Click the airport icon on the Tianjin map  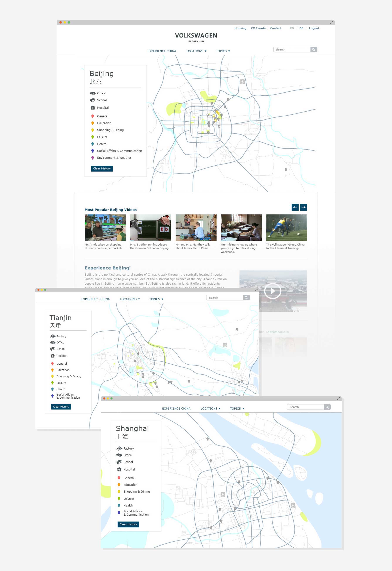pos(225,345)
